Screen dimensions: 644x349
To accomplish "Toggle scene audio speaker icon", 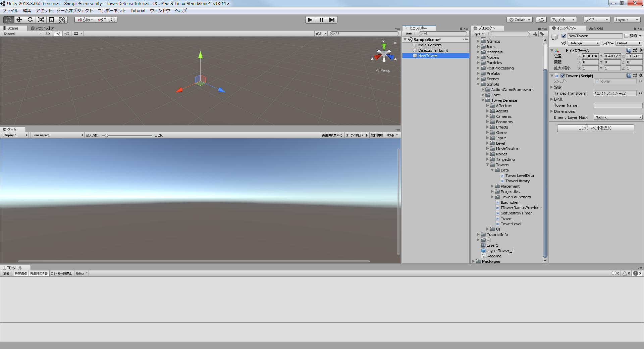I will point(67,34).
